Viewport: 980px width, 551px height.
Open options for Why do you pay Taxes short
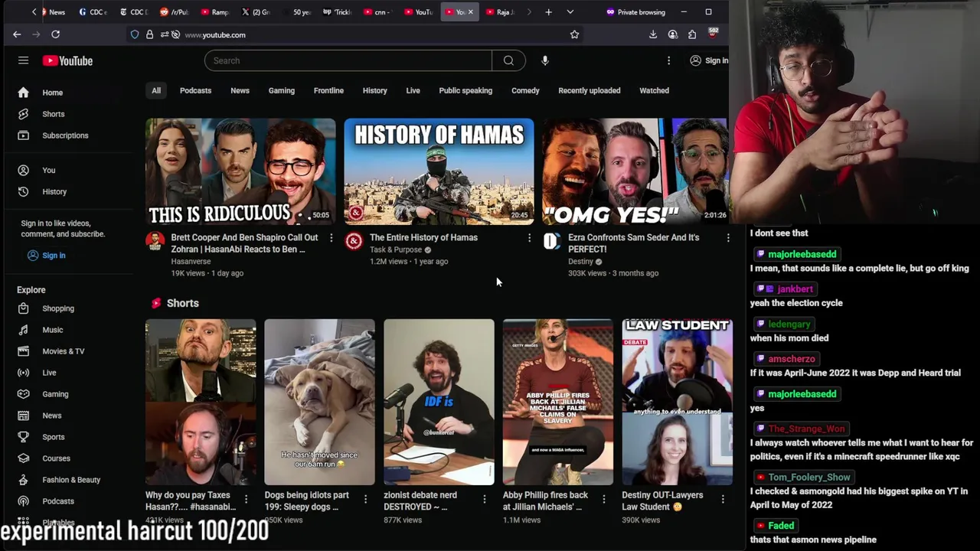(x=246, y=499)
